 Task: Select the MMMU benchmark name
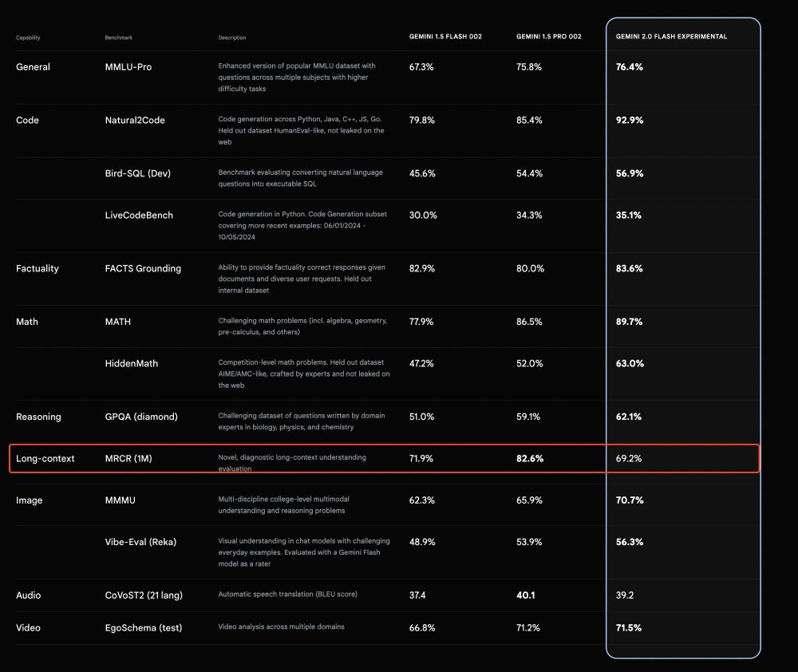click(120, 500)
